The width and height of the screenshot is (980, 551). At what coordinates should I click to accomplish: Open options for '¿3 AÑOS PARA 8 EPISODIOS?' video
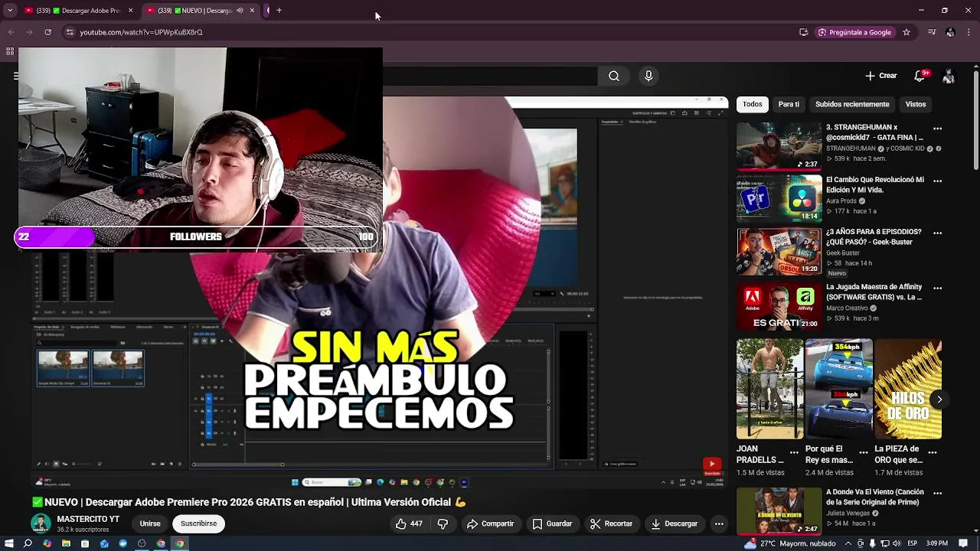[938, 233]
